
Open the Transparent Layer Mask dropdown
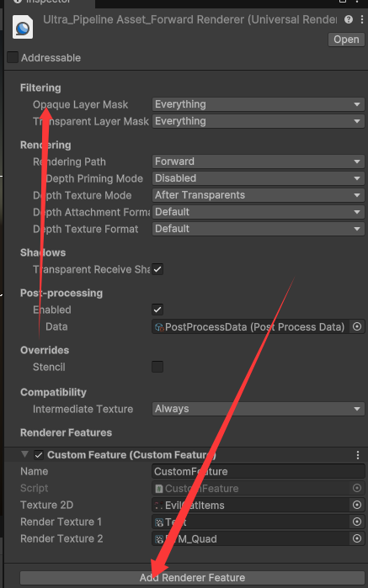click(x=259, y=121)
